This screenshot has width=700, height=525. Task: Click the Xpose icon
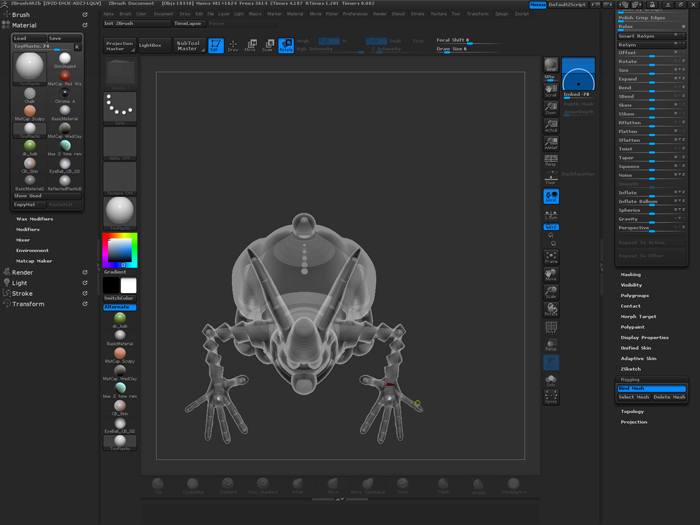[551, 396]
